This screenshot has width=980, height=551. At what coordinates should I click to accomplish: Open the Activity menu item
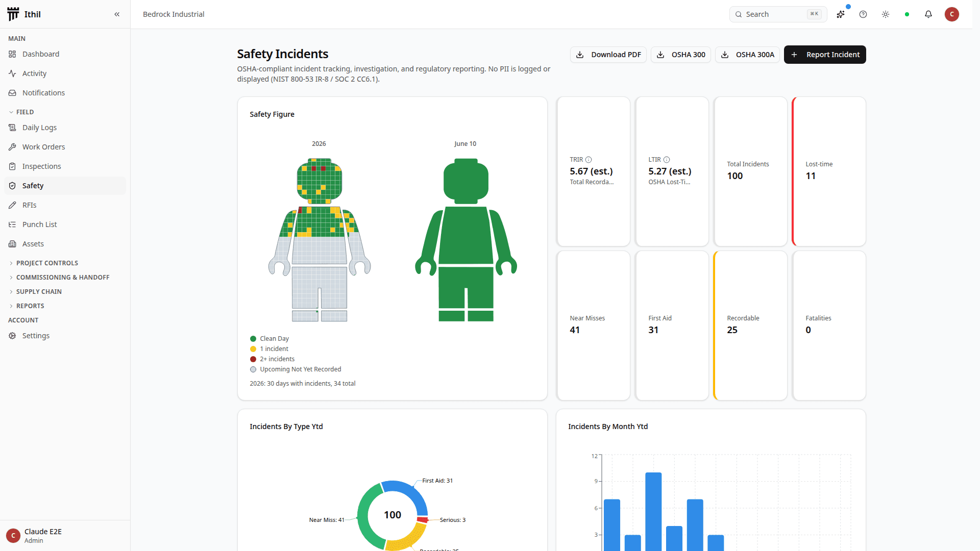pos(65,73)
